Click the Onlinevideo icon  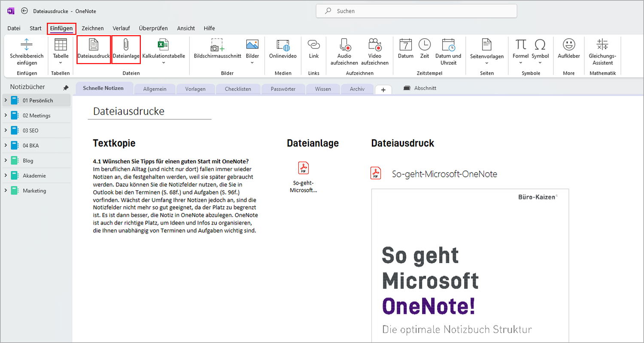[x=283, y=45]
